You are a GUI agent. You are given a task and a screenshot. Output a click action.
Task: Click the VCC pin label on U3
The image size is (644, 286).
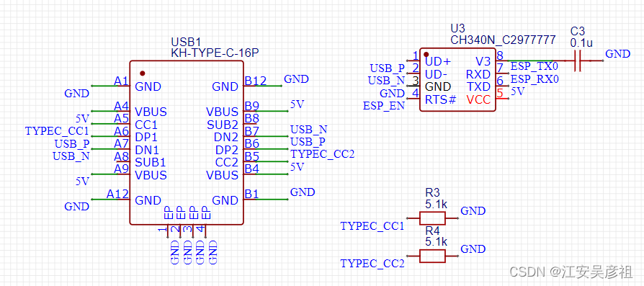click(x=478, y=99)
